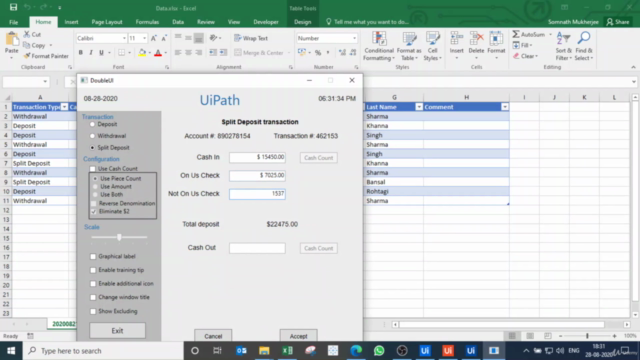The width and height of the screenshot is (640, 360).
Task: Check Enable additional icon option
Action: (x=93, y=284)
